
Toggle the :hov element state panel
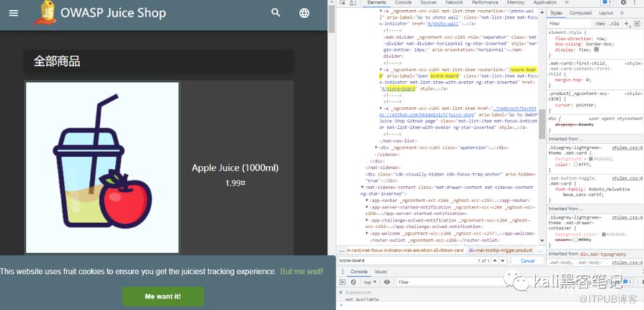600,23
